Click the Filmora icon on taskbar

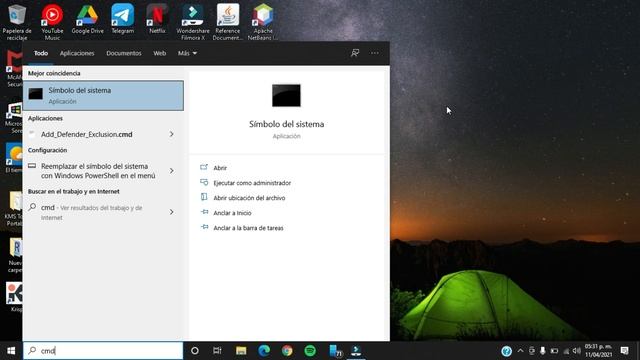(x=356, y=351)
